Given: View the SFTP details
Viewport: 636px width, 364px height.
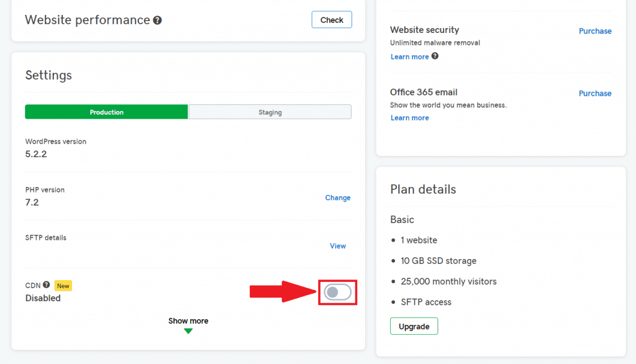Looking at the screenshot, I should tap(337, 245).
